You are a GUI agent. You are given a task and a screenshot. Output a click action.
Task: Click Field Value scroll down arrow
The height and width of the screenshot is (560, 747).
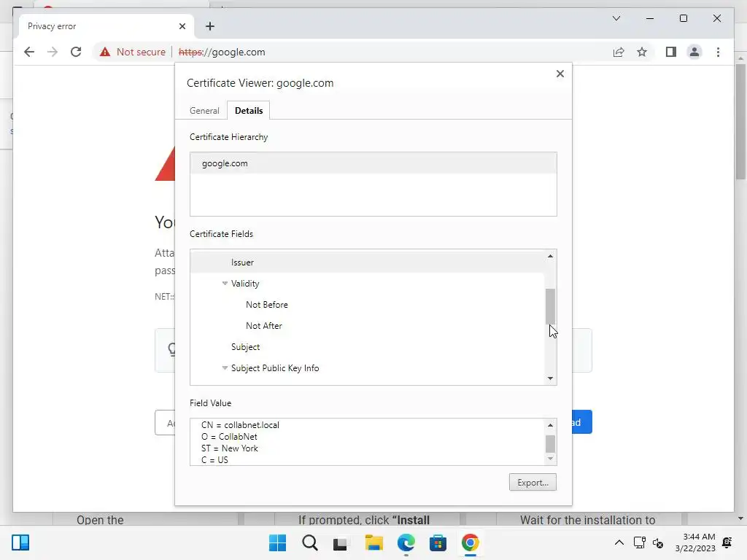[550, 459]
